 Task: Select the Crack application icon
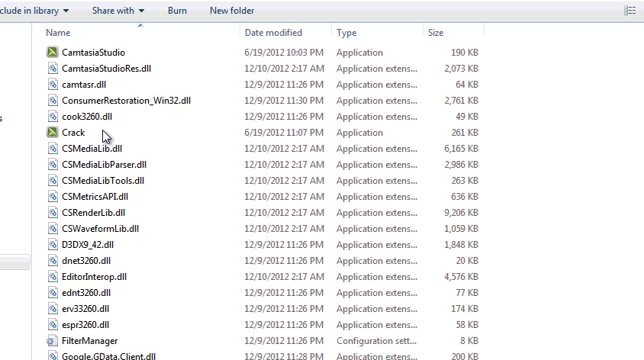click(x=52, y=132)
